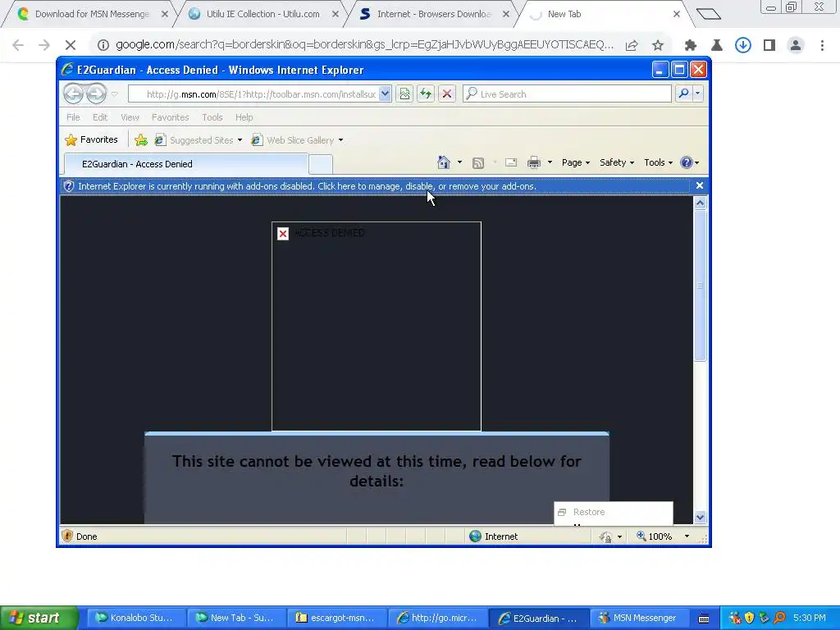The height and width of the screenshot is (630, 840).
Task: Click Chrome's address bar URL
Action: pyautogui.click(x=364, y=45)
